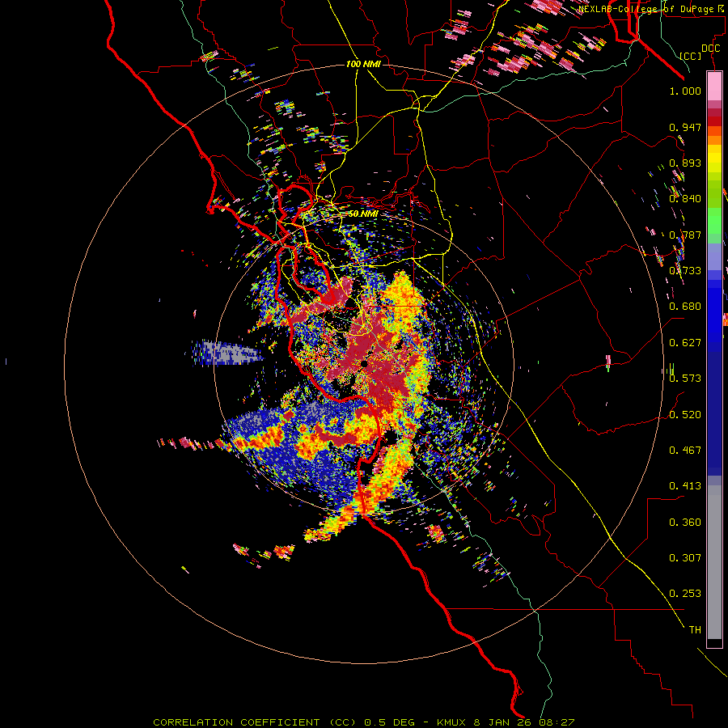728x728 pixels.
Task: Click the 0.733 legend value
Action: 685,271
